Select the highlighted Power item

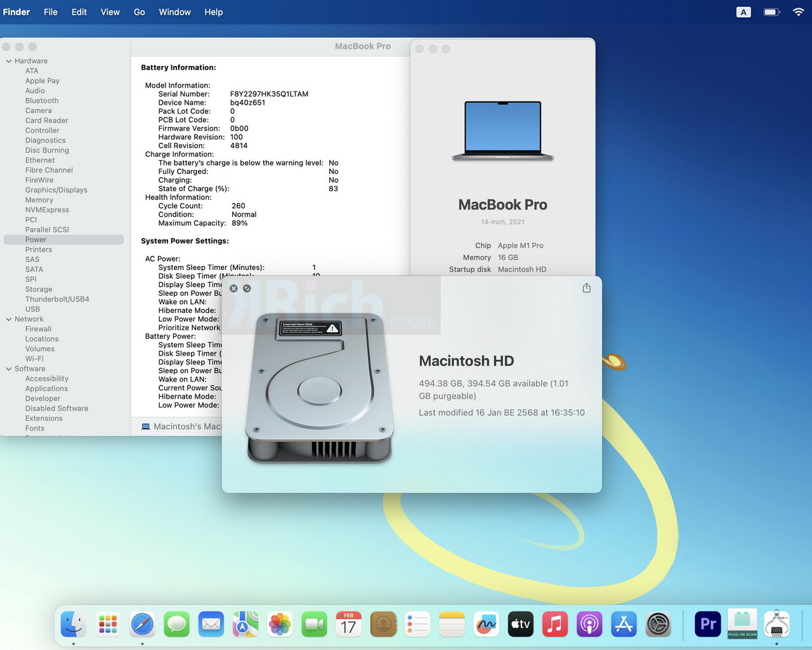63,240
